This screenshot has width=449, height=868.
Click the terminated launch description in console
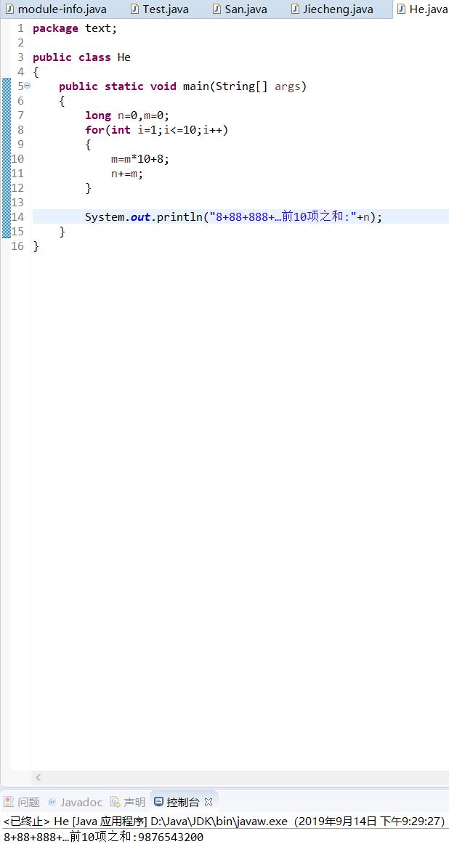click(x=224, y=821)
